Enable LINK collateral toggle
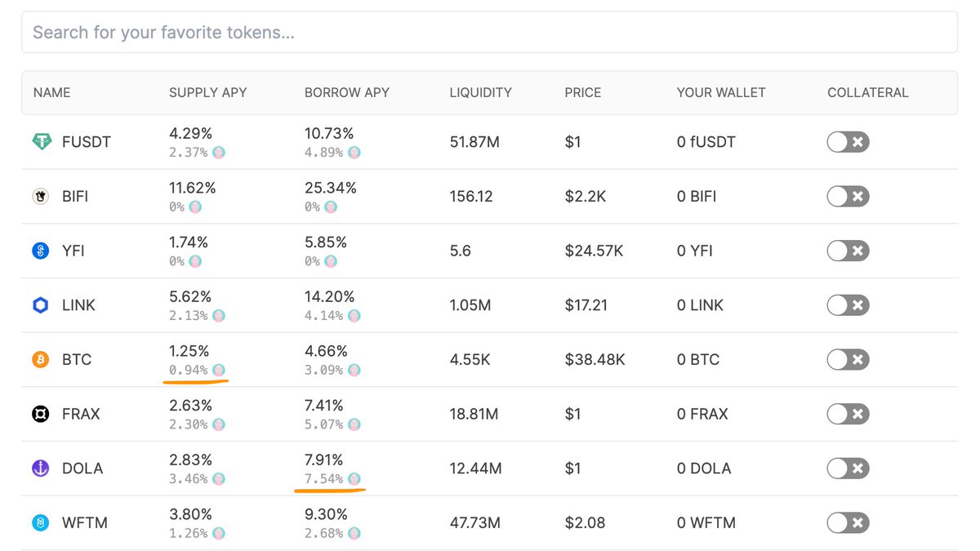The image size is (980, 551). (848, 305)
